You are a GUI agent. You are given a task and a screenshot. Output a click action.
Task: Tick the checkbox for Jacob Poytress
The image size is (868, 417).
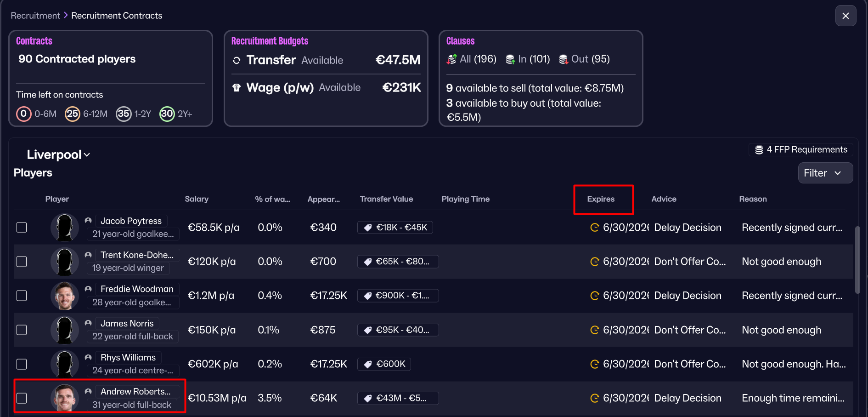point(22,228)
